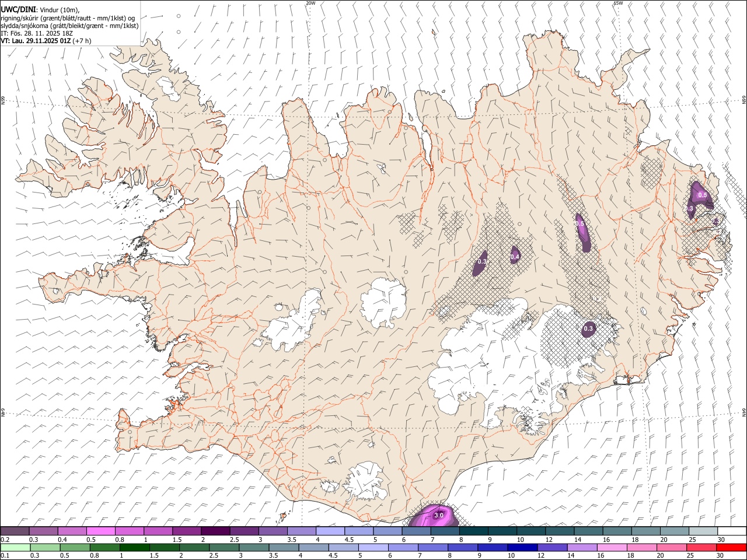
Task: Click the 15W longitude label at top edge
Action: [x=618, y=3]
